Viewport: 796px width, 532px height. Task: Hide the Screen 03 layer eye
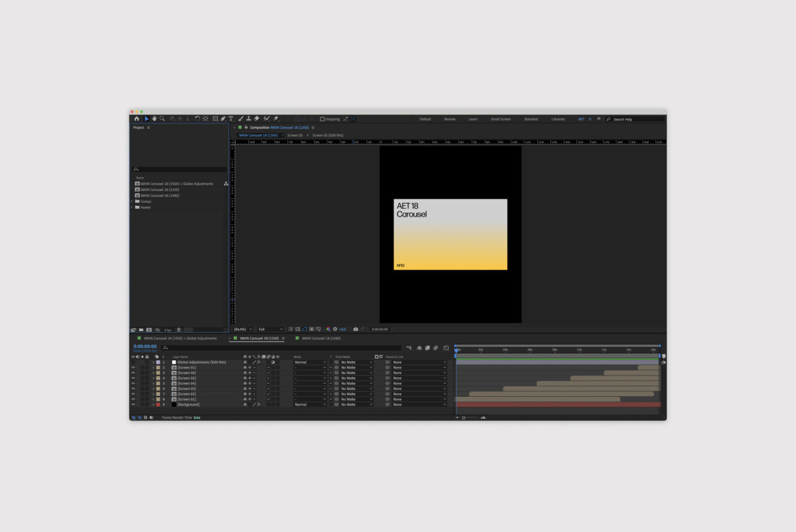click(133, 389)
